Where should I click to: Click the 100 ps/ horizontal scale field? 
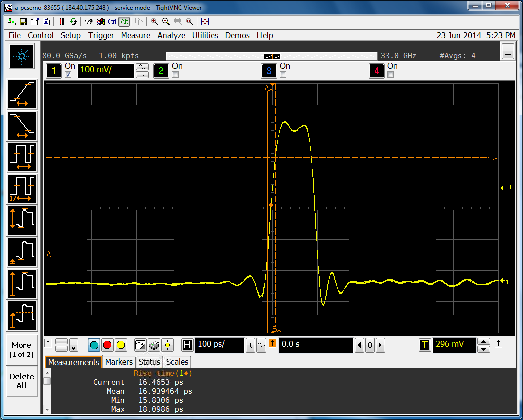(x=219, y=345)
